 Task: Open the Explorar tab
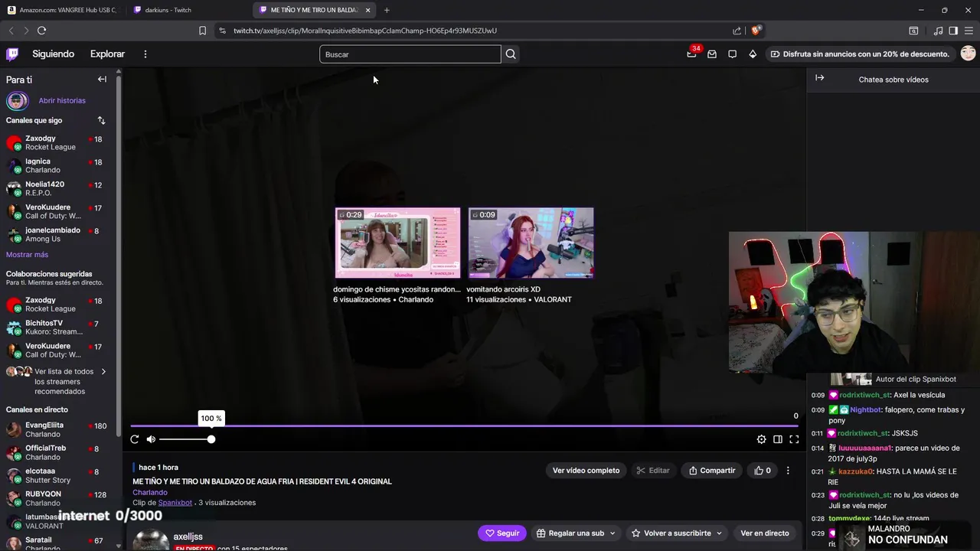pos(107,54)
